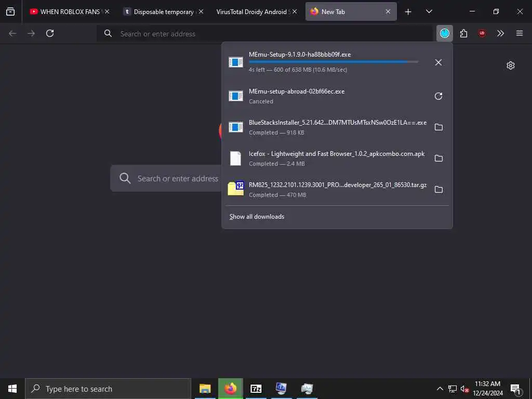This screenshot has width=532, height=399.
Task: Click the taskbar Type here to search box
Action: [108, 389]
